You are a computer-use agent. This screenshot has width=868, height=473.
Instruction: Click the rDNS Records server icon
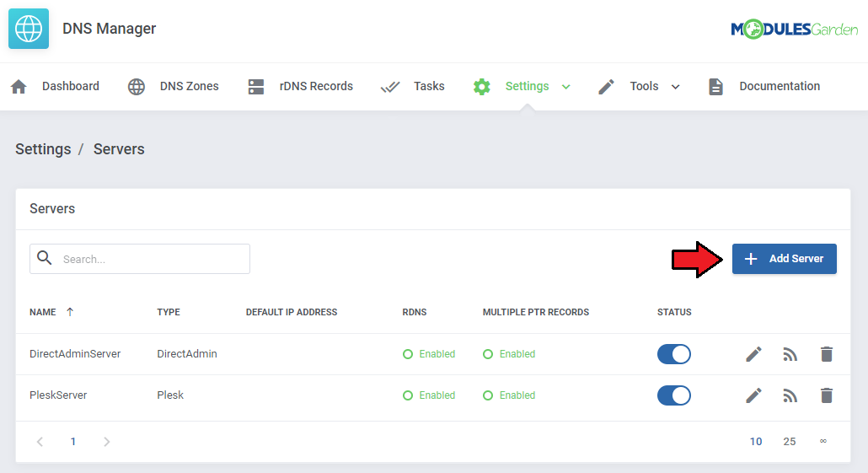pyautogui.click(x=255, y=86)
